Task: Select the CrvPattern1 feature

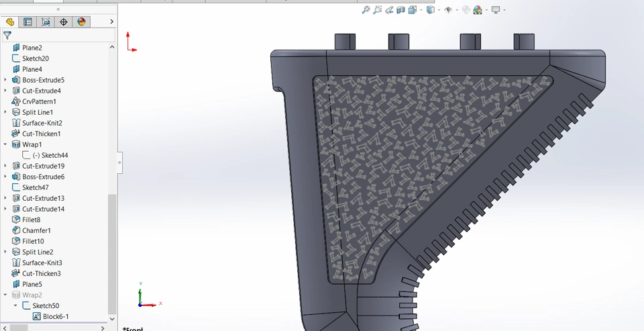Action: (x=39, y=101)
